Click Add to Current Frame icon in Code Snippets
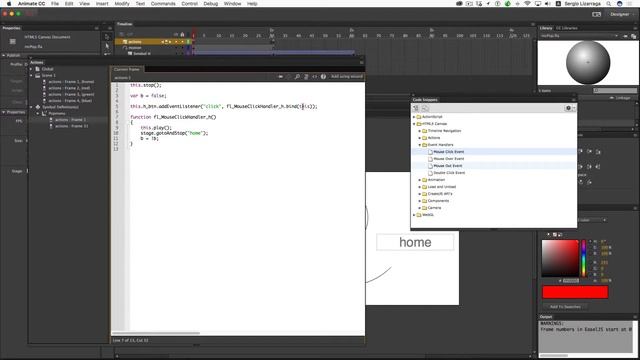Viewport: 640px width, 360px height. pyautogui.click(x=416, y=108)
